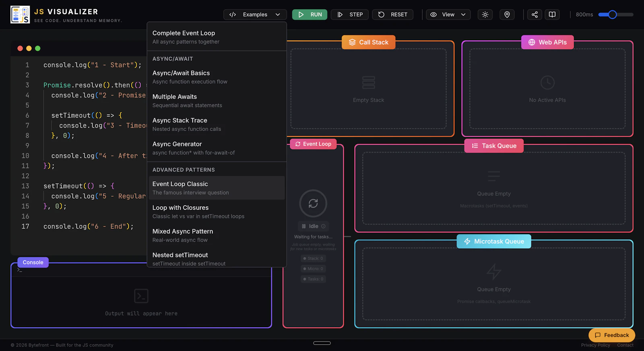
Task: Choose Async Stack Trace example
Action: tap(217, 125)
